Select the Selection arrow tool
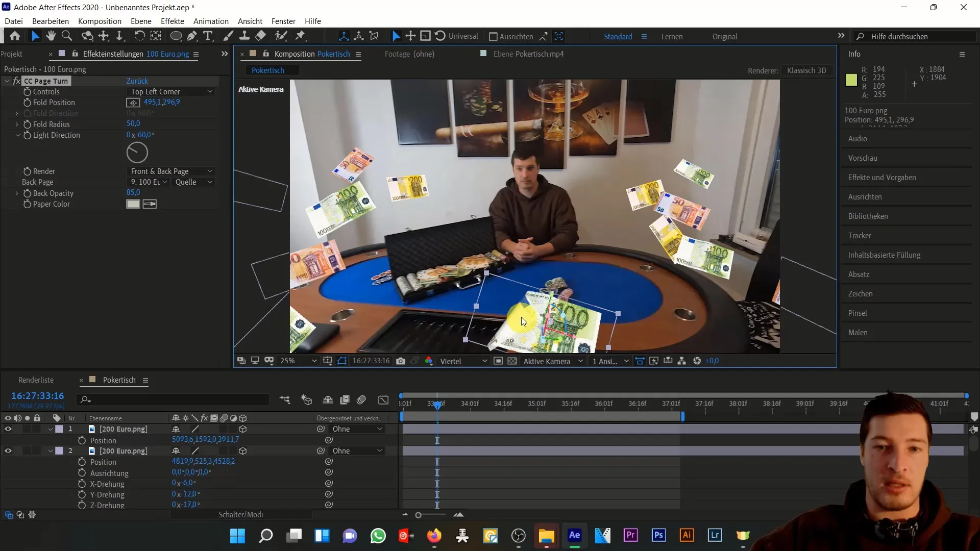This screenshot has width=980, height=551. click(35, 36)
